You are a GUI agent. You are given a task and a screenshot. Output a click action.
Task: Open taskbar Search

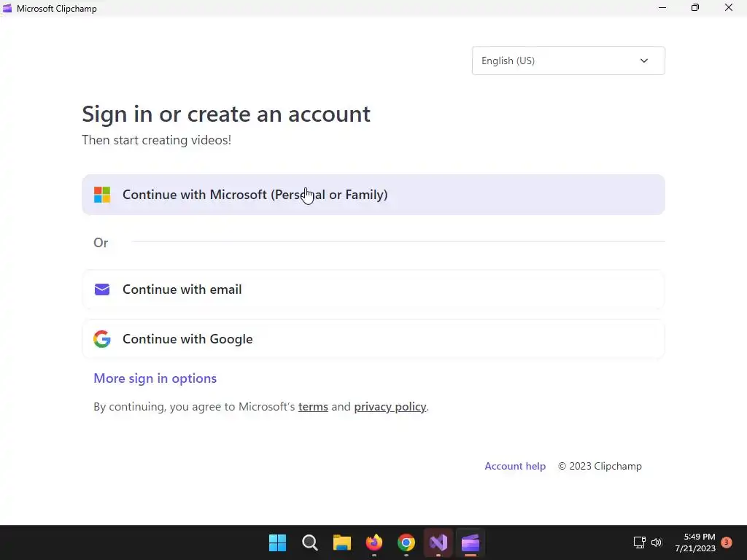pos(309,542)
